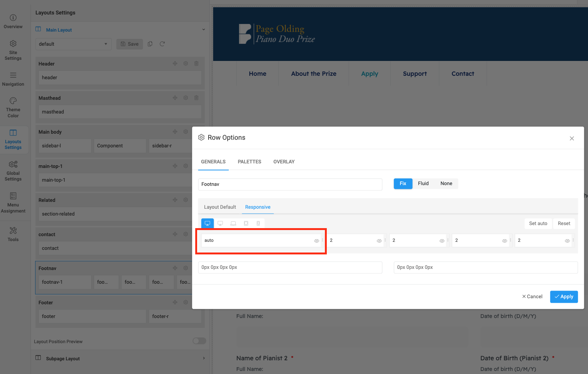The width and height of the screenshot is (588, 374).
Task: Open settings gear for the contact row
Action: tap(186, 234)
